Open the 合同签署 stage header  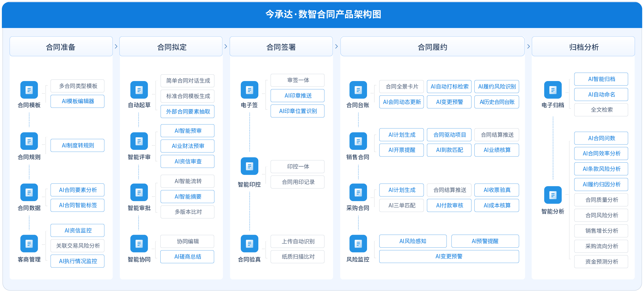coord(281,46)
